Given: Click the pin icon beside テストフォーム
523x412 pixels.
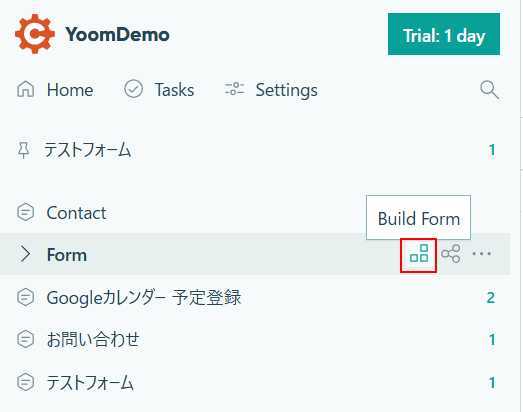Looking at the screenshot, I should click(23, 150).
